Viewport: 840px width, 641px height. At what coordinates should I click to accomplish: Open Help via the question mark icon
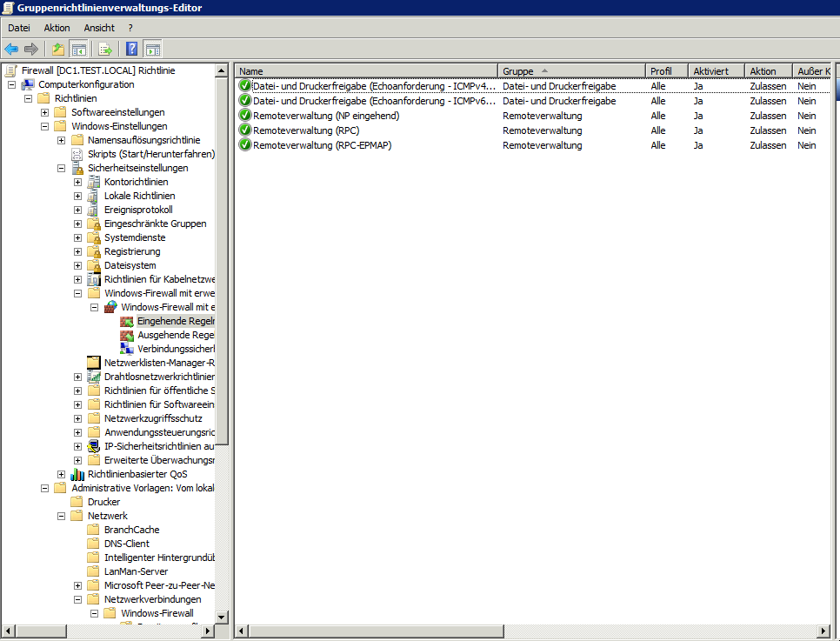132,49
